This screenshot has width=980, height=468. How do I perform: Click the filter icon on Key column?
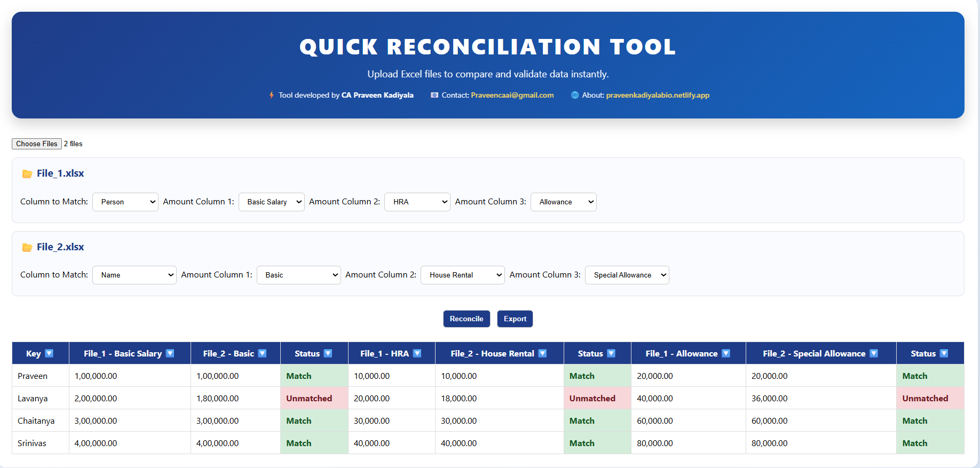(x=49, y=353)
